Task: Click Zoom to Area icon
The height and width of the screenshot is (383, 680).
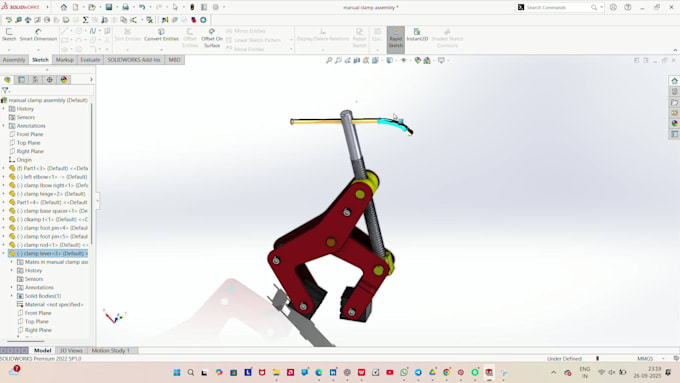Action: point(338,60)
